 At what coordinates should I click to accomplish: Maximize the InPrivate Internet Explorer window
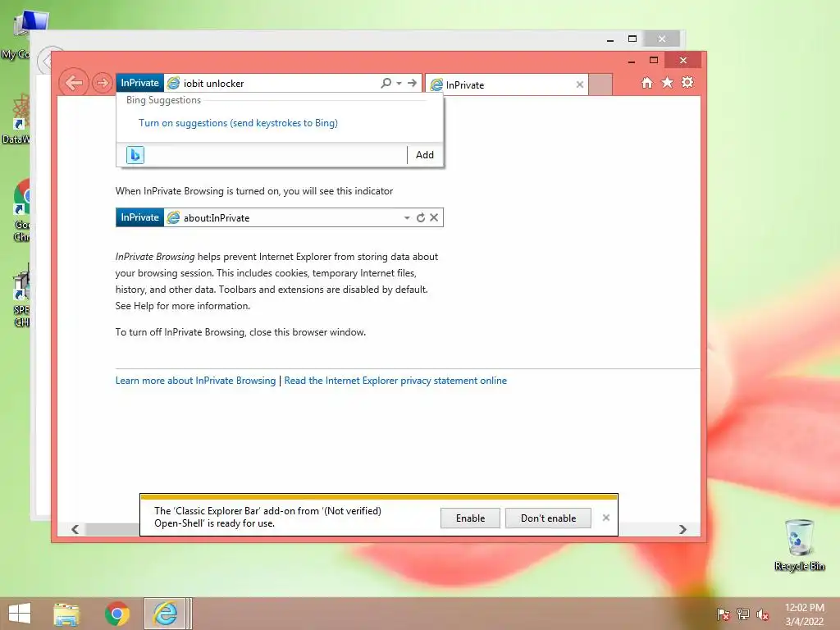coord(654,60)
